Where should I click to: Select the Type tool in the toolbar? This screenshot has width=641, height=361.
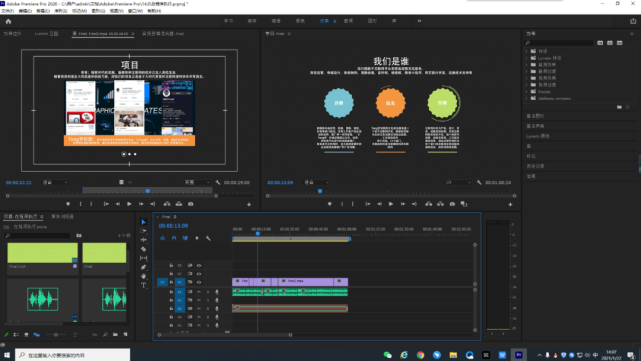click(143, 285)
